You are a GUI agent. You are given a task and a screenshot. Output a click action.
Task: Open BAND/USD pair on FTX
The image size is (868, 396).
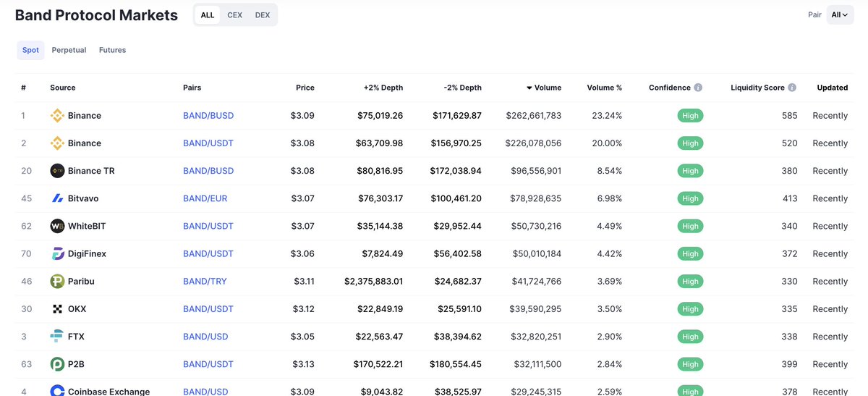coord(205,337)
